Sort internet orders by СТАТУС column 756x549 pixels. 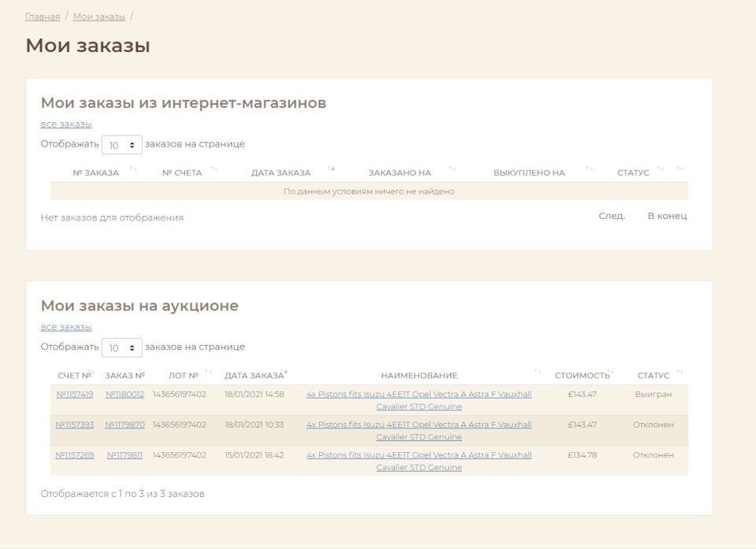(633, 172)
